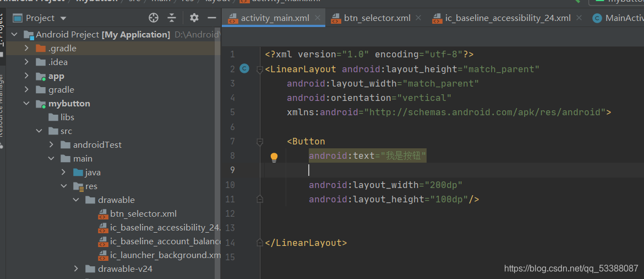Click fold end marker on line 11
The height and width of the screenshot is (279, 644).
tap(260, 199)
